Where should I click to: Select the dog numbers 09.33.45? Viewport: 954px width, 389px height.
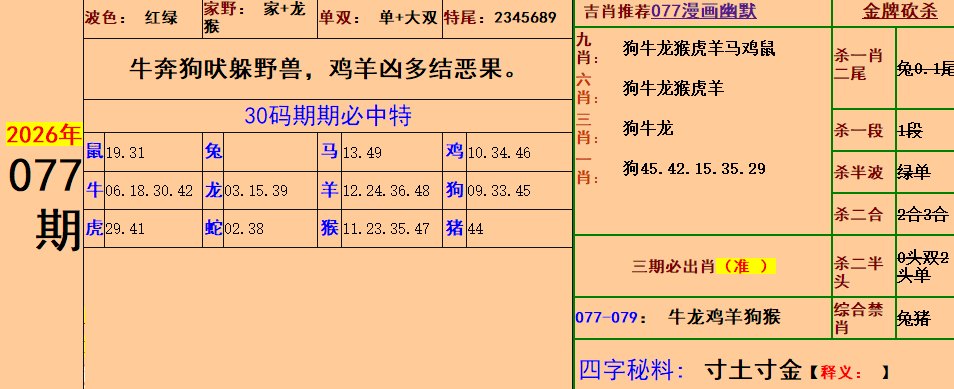(x=499, y=191)
